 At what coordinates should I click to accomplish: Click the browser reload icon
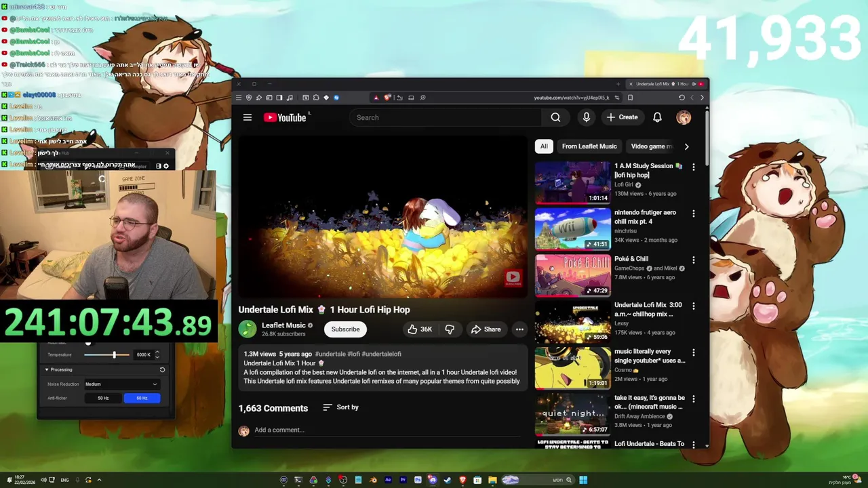click(682, 98)
